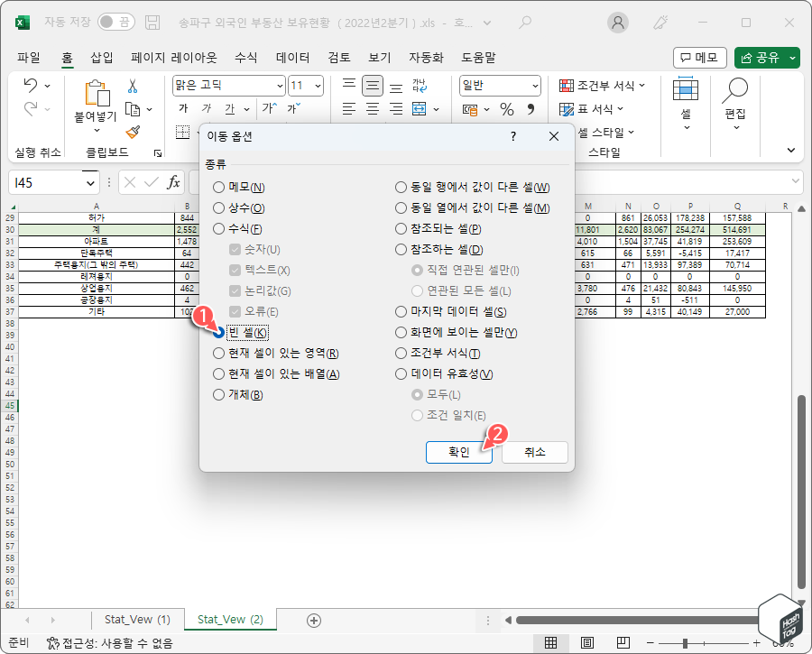Click the new sheet plus button
Viewport: 812px width, 654px height.
pyautogui.click(x=313, y=620)
